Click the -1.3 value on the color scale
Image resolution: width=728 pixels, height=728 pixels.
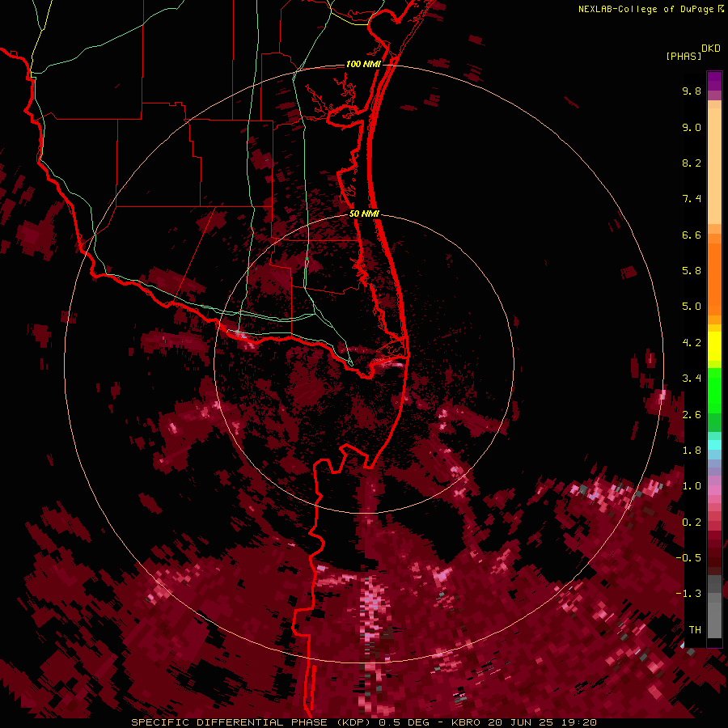688,594
